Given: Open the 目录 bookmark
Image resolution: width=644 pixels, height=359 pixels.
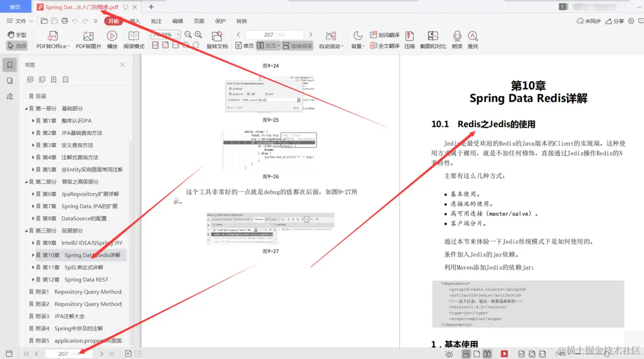Looking at the screenshot, I should pyautogui.click(x=37, y=96).
